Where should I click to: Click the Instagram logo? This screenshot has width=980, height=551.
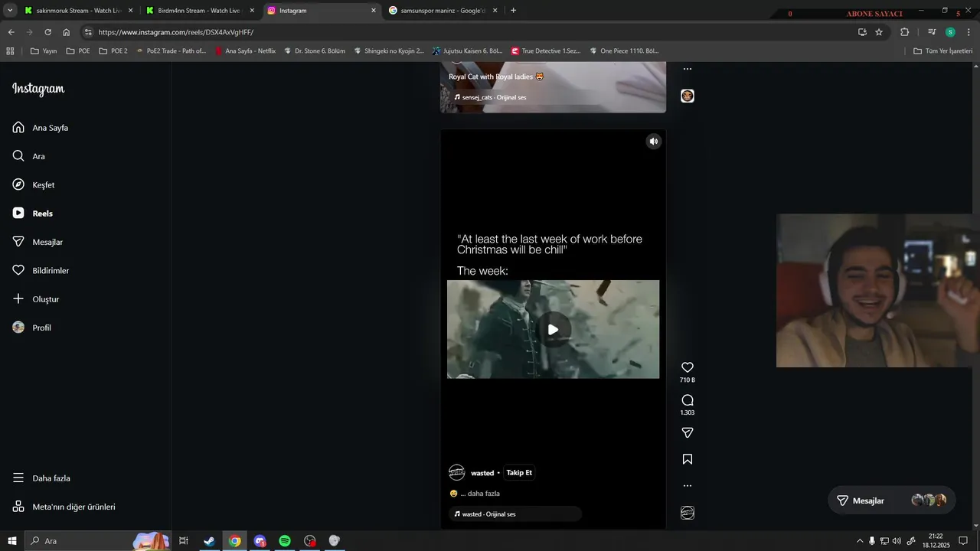38,89
